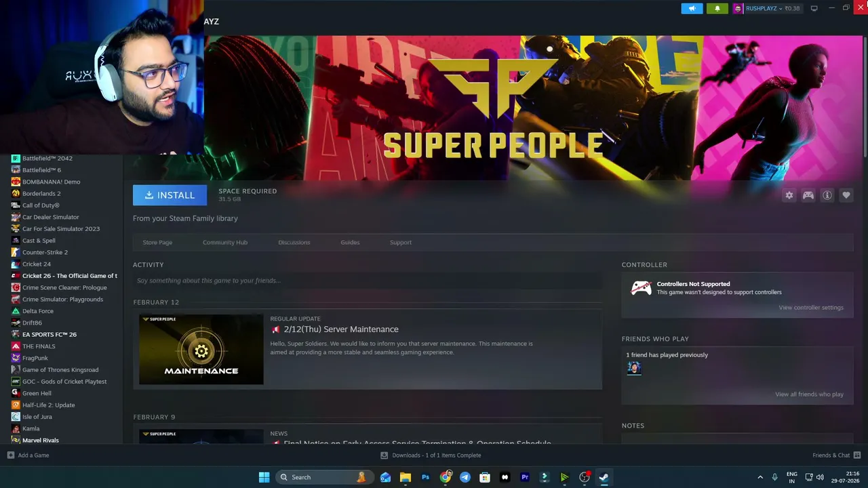The image size is (868, 488).
Task: Click the friend avatar who played previously
Action: tap(634, 368)
